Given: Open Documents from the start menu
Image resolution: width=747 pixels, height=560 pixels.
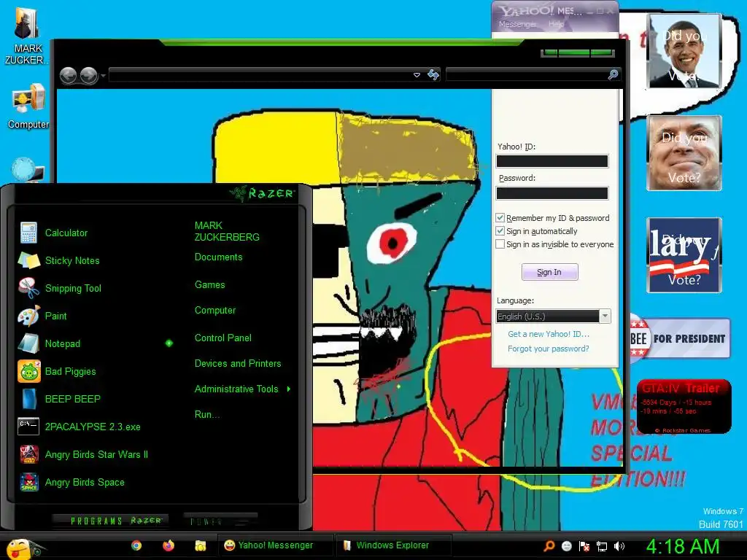Looking at the screenshot, I should [x=218, y=257].
